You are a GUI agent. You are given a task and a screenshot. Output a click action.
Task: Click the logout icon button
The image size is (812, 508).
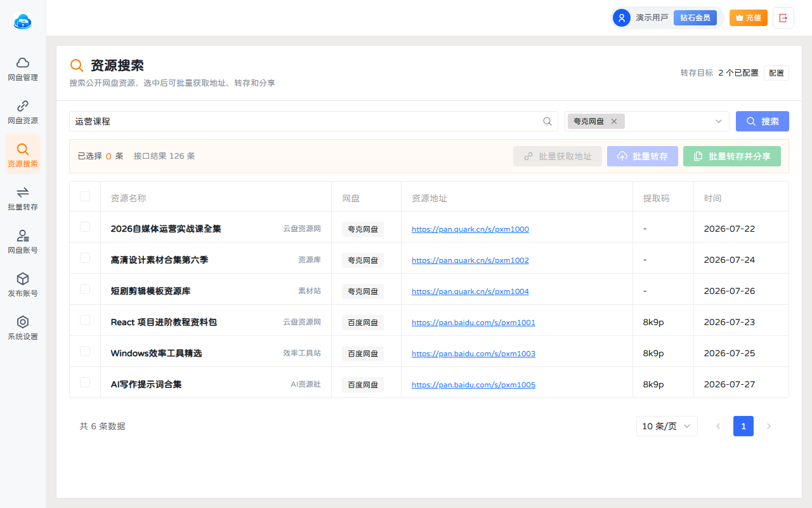click(783, 18)
